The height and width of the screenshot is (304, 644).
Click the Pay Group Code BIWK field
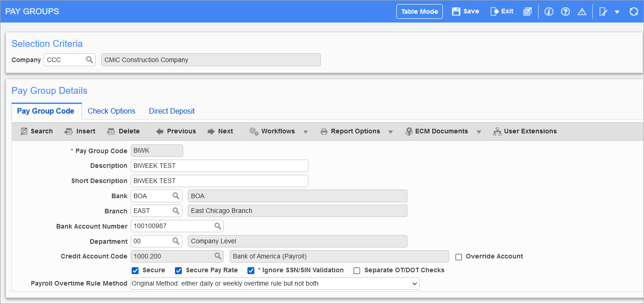tap(157, 151)
